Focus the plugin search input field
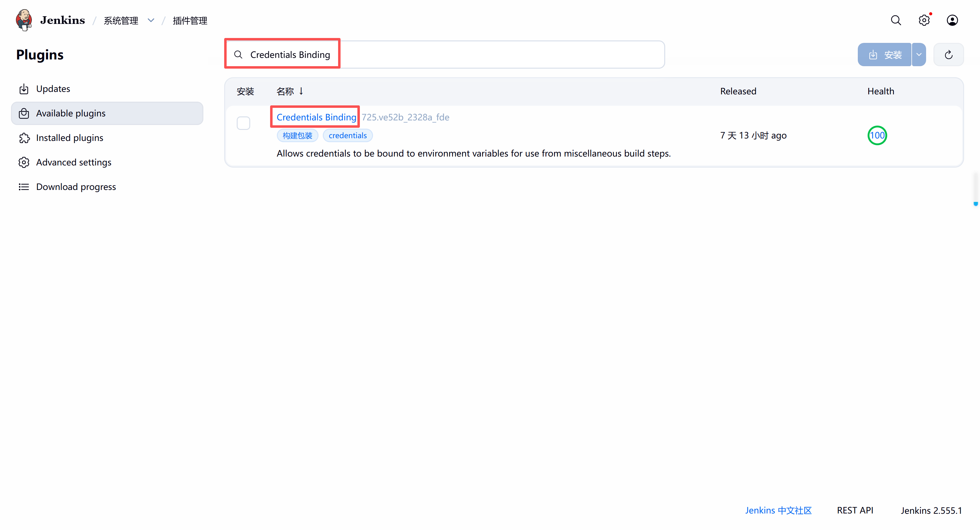 point(445,55)
